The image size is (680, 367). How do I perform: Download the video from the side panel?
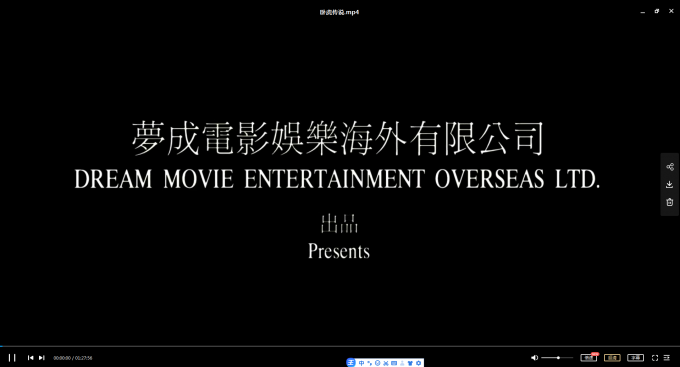pyautogui.click(x=670, y=185)
